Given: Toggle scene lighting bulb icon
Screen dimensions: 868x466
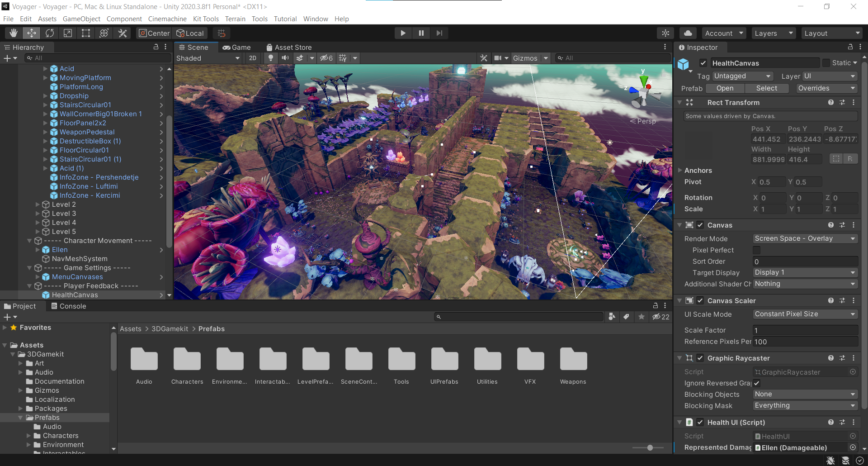Looking at the screenshot, I should pyautogui.click(x=270, y=58).
